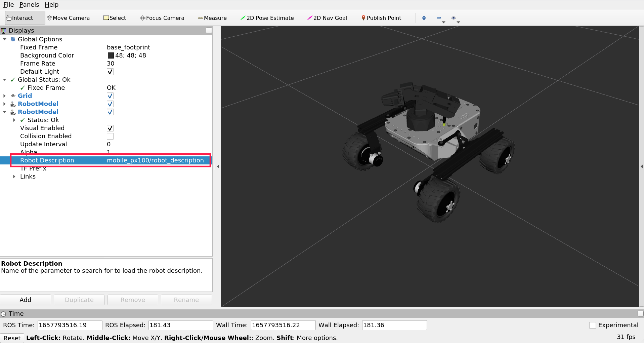
Task: Open the File menu
Action: point(8,4)
